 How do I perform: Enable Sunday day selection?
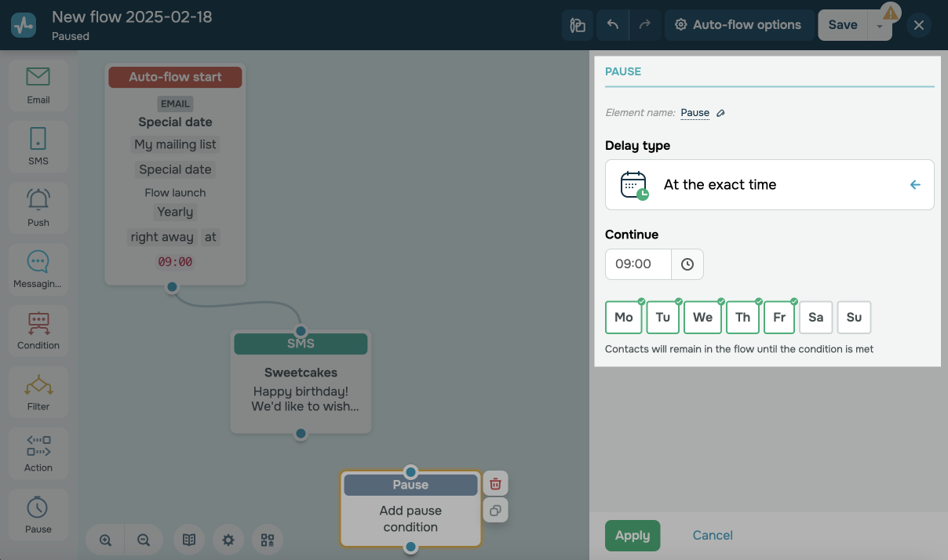click(x=854, y=317)
